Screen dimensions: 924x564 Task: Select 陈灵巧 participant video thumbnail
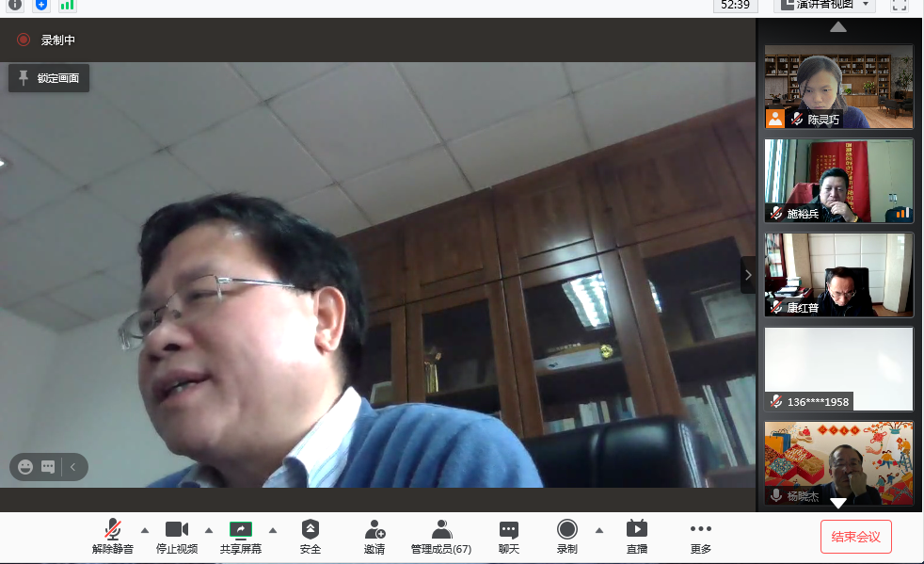click(838, 87)
